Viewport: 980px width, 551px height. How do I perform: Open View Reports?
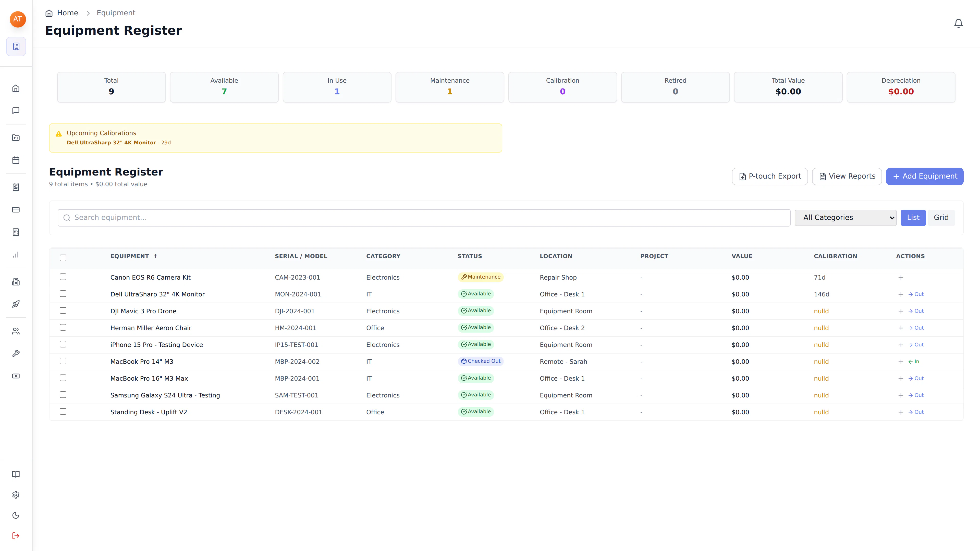pos(847,177)
